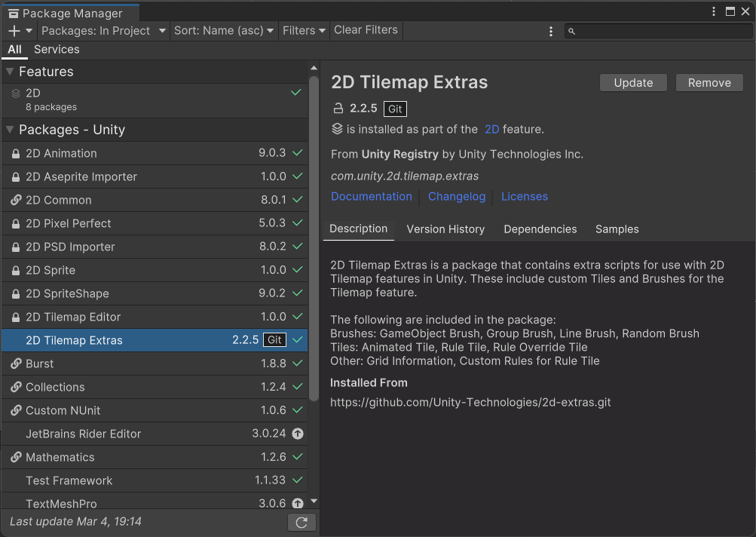Click the Remove button
This screenshot has height=537, width=756.
(x=709, y=83)
